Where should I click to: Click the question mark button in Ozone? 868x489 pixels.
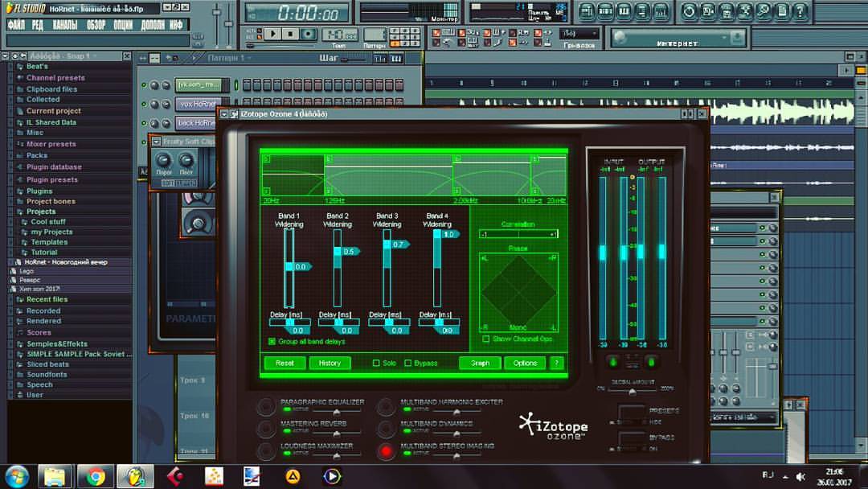(556, 363)
